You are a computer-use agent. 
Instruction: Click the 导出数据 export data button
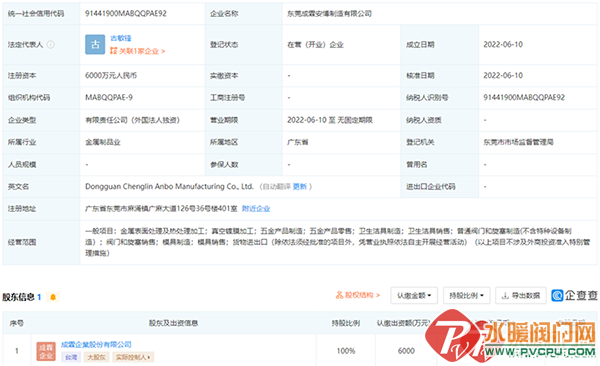pyautogui.click(x=521, y=296)
